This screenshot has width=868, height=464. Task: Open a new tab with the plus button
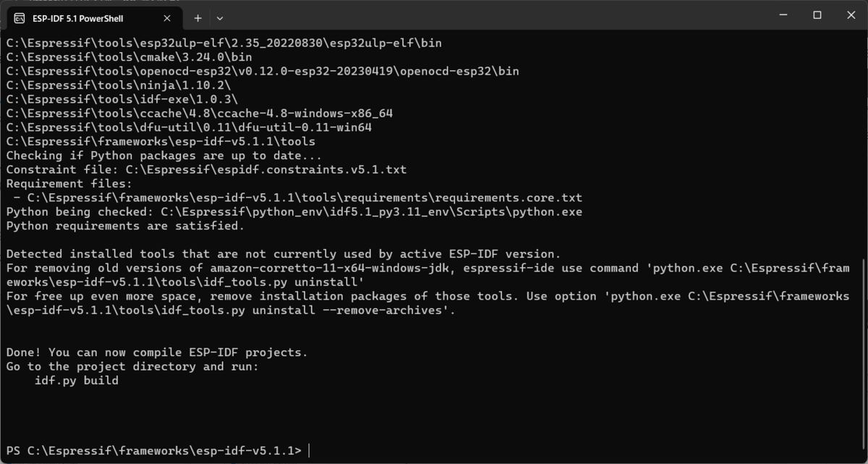[197, 18]
